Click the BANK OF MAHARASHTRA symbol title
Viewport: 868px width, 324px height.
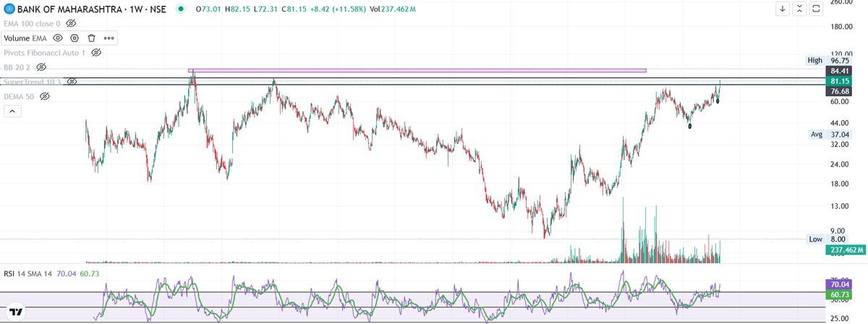tap(69, 9)
